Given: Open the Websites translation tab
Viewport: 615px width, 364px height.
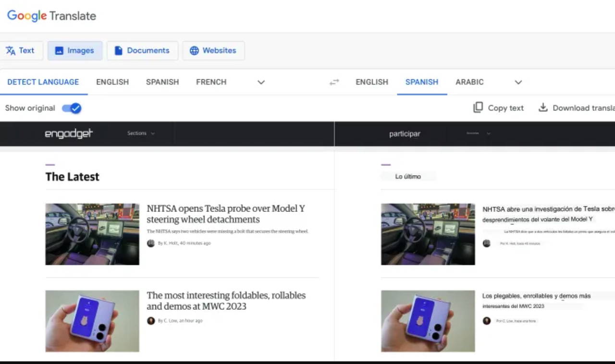Looking at the screenshot, I should pos(213,50).
